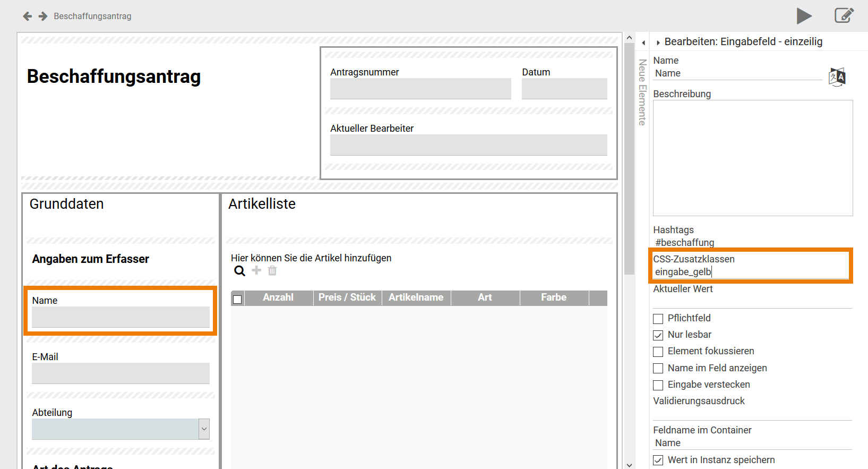The image size is (868, 469).
Task: Uncheck the Nur lesbar checkbox
Action: tap(658, 335)
